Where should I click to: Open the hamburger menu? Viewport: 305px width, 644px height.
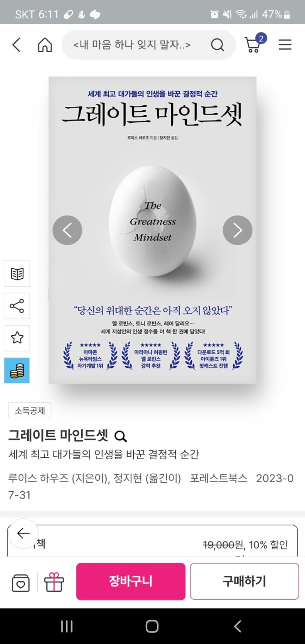285,45
